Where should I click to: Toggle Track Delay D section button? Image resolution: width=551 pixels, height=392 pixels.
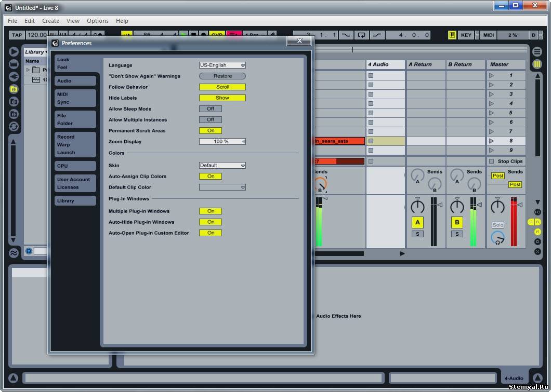[x=537, y=242]
